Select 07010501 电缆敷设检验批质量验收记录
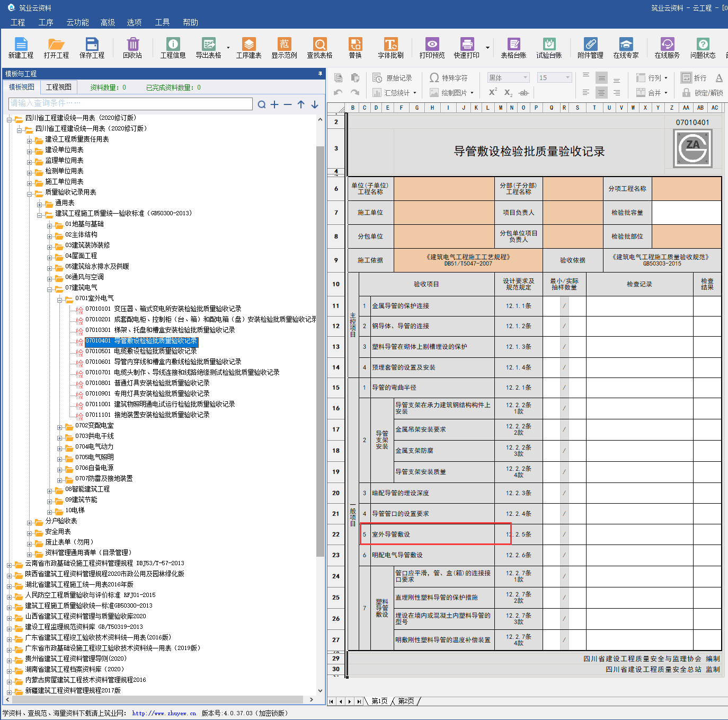Image resolution: width=728 pixels, height=720 pixels. click(x=141, y=351)
